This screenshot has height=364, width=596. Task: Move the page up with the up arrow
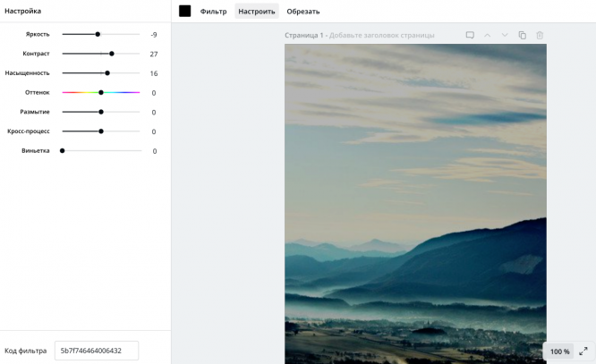coord(488,36)
